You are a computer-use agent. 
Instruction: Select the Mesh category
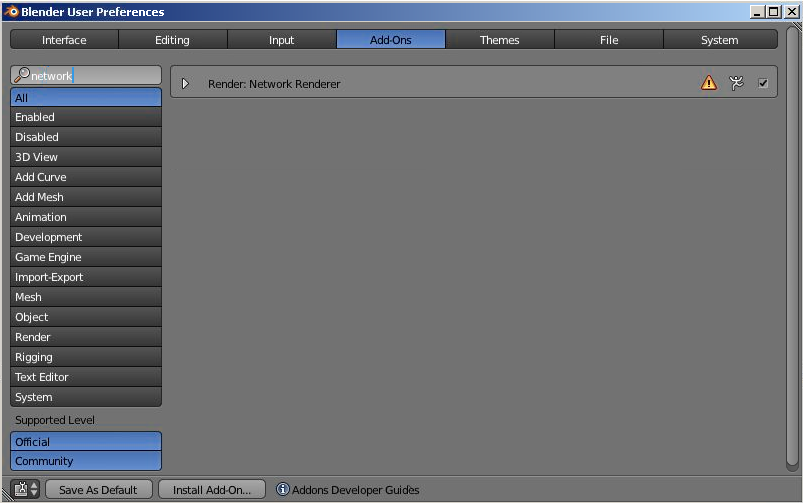pyautogui.click(x=86, y=297)
